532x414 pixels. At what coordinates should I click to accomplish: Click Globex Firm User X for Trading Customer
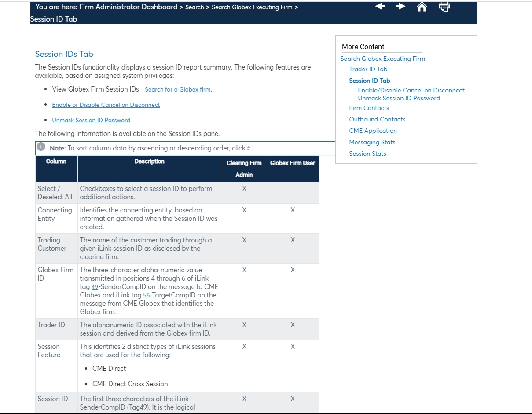click(293, 240)
